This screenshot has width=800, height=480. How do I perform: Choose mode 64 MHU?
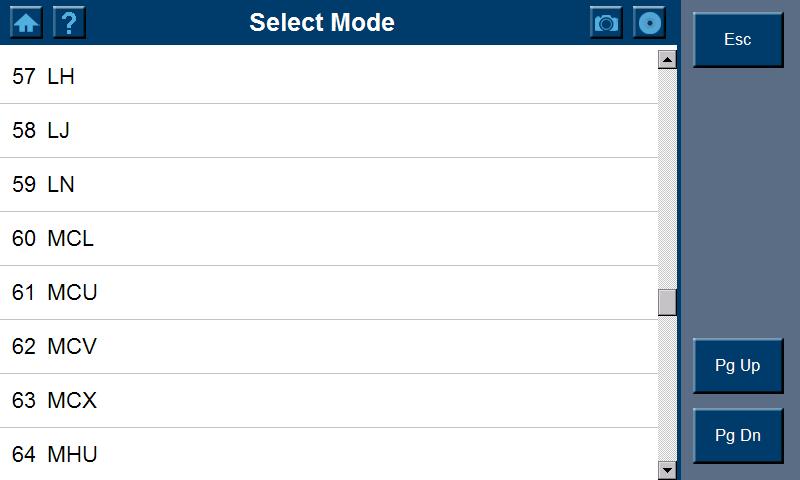pyautogui.click(x=328, y=455)
